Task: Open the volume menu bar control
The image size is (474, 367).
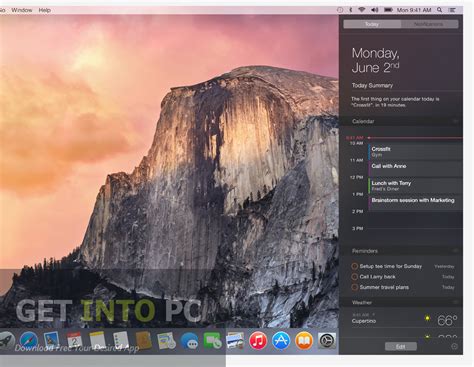Action: pyautogui.click(x=375, y=10)
